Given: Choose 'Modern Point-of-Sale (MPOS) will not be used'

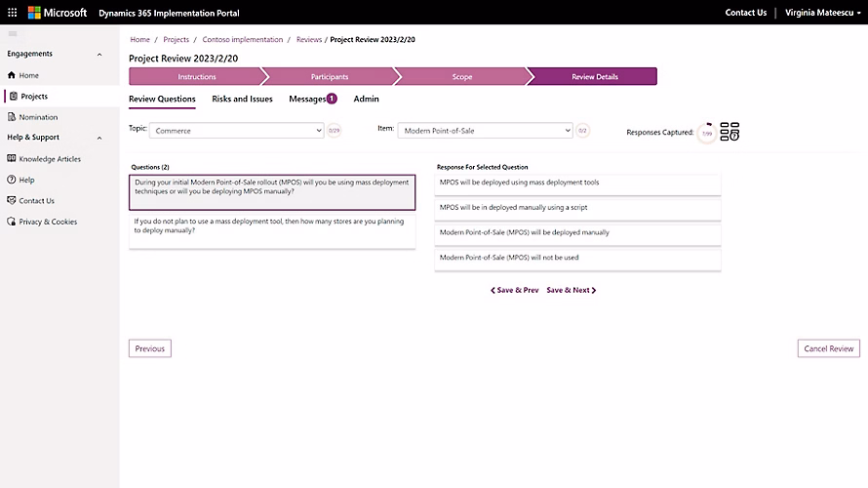Looking at the screenshot, I should (x=577, y=259).
